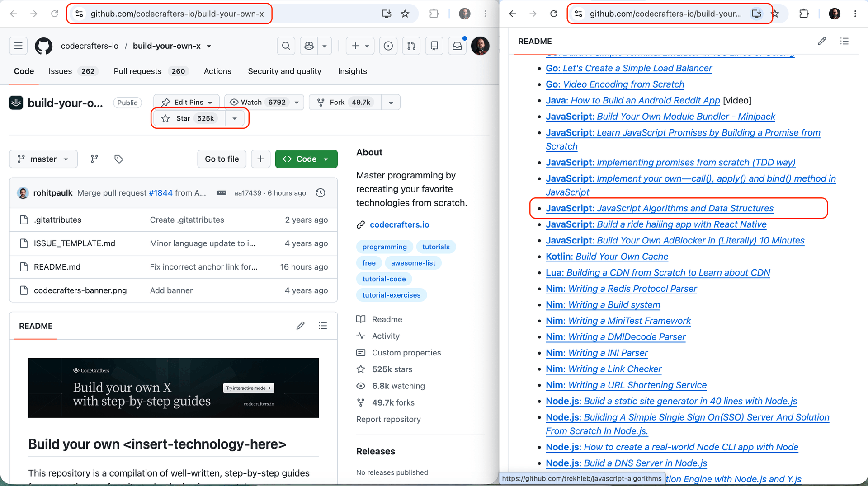Reload the page in the right browser window
This screenshot has width=868, height=486.
tap(554, 14)
